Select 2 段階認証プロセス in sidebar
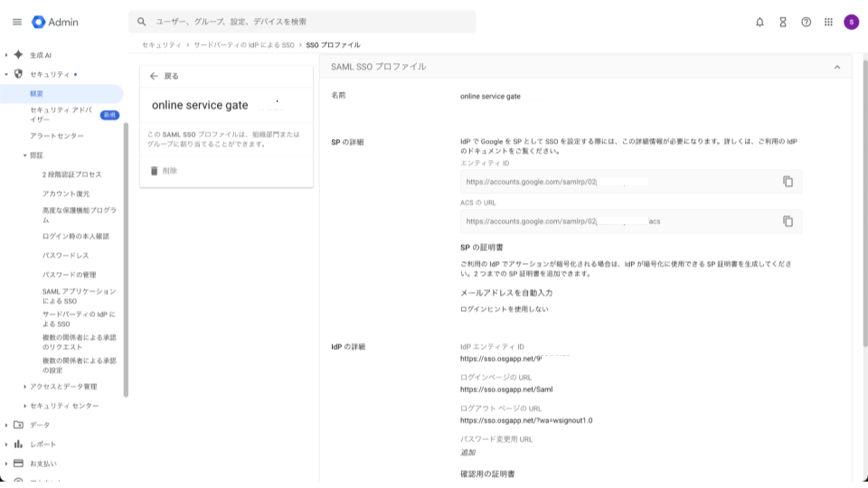This screenshot has width=868, height=488. (71, 174)
